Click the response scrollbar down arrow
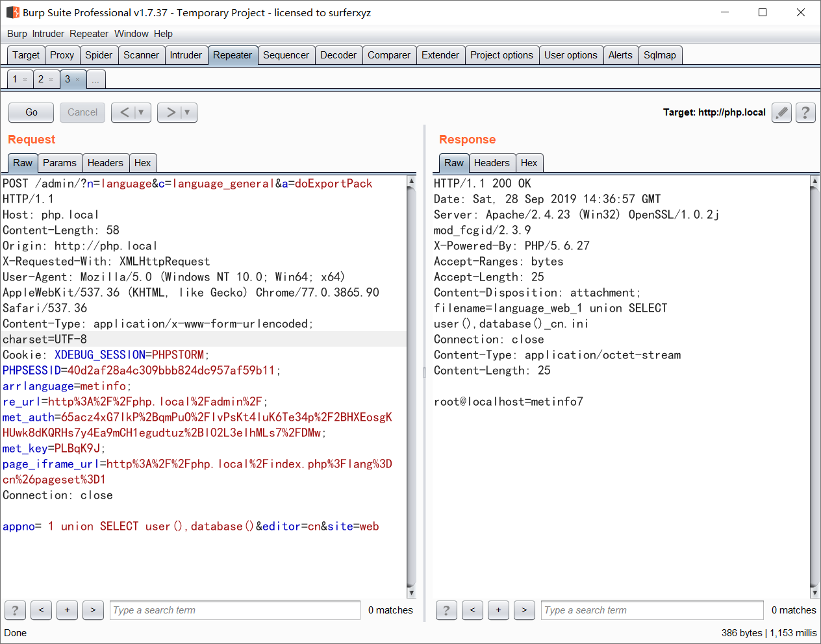 tap(815, 593)
